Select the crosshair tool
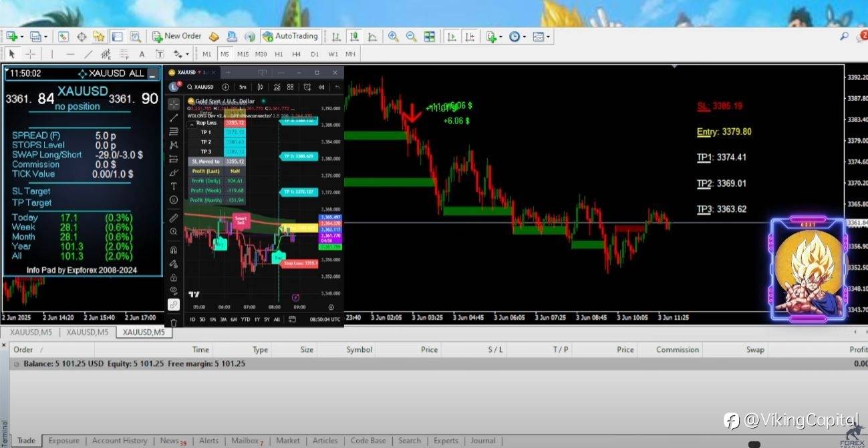The height and width of the screenshot is (448, 868). click(x=30, y=54)
